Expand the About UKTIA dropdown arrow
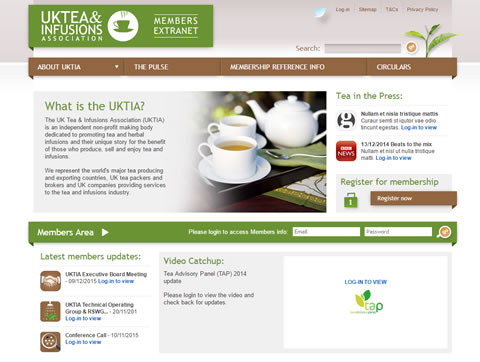This screenshot has width=480, height=362. click(x=116, y=67)
